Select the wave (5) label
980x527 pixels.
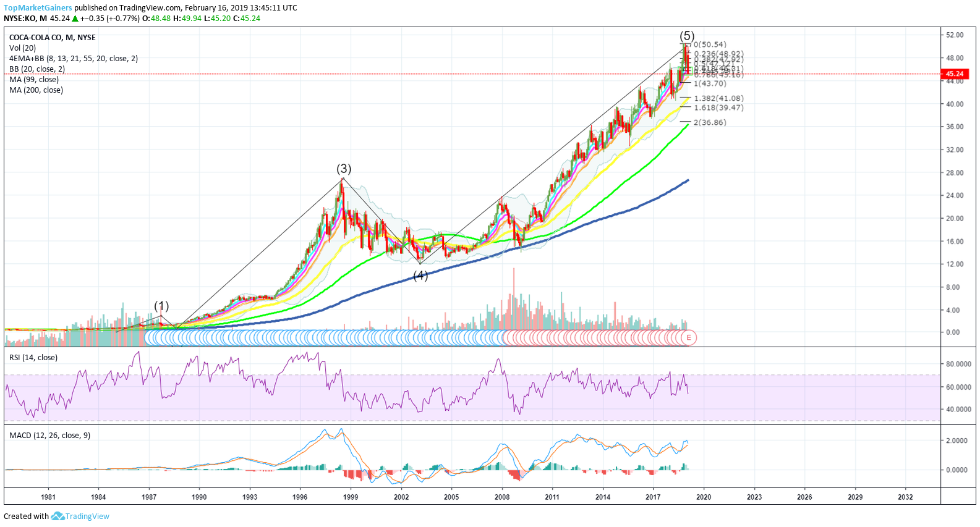[687, 36]
